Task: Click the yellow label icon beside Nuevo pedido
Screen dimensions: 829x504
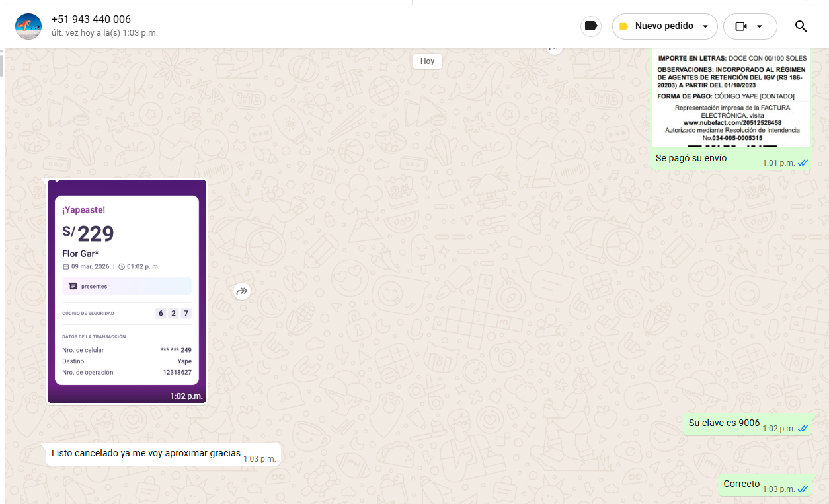Action: tap(623, 26)
